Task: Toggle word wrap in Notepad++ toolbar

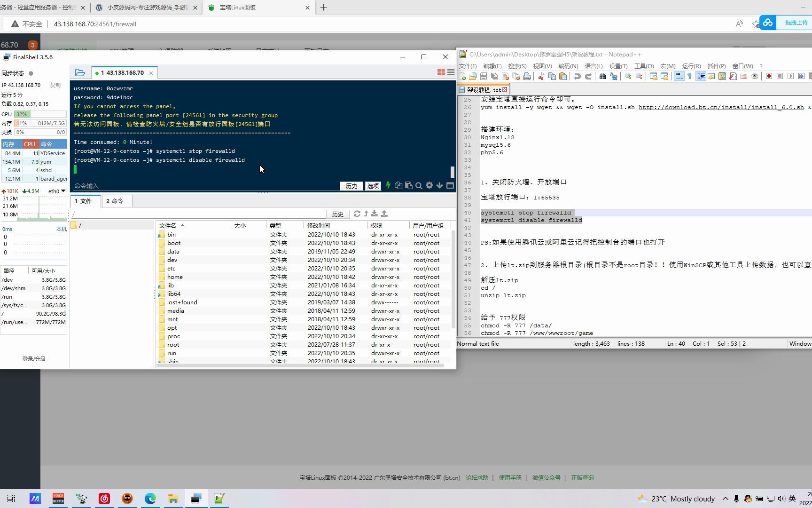Action: 679,76
